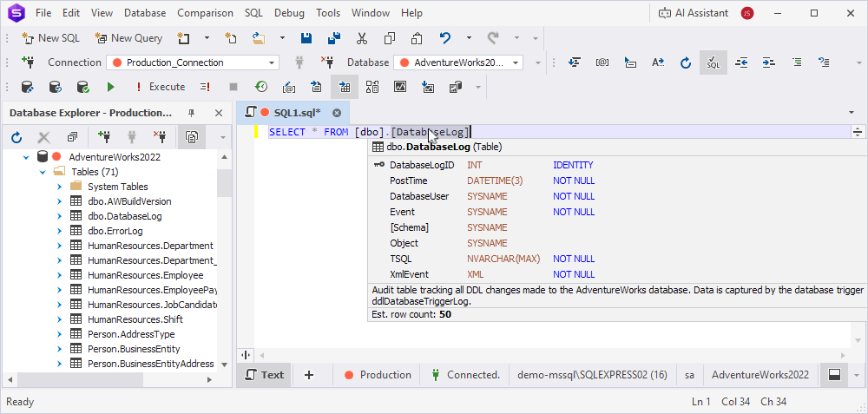This screenshot has height=414, width=868.
Task: Expand the dbo.DatabaseLog table node
Action: 59,216
